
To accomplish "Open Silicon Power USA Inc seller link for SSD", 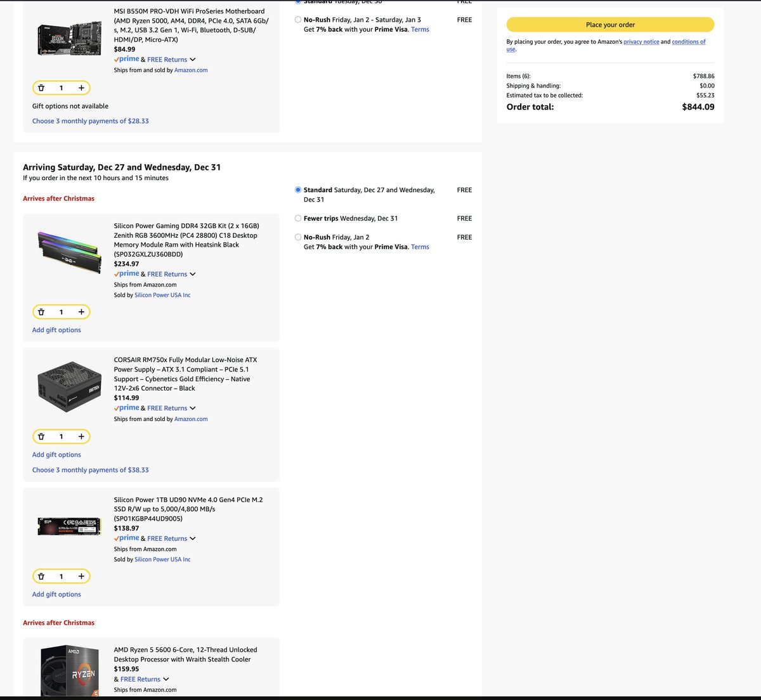I will coord(162,559).
